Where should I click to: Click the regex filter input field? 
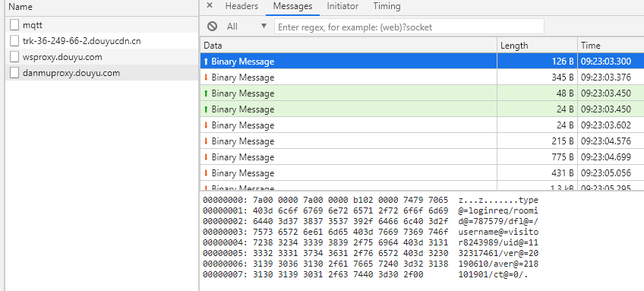point(409,27)
